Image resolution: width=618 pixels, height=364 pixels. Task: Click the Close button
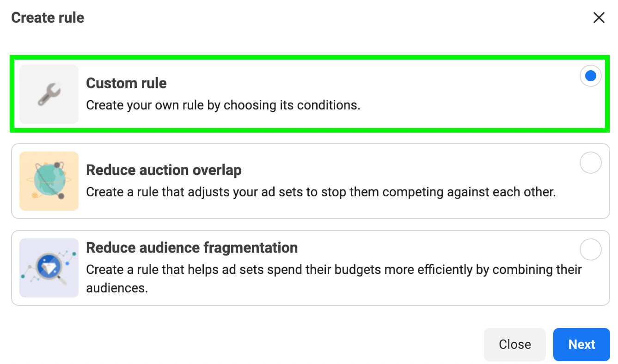pyautogui.click(x=514, y=344)
